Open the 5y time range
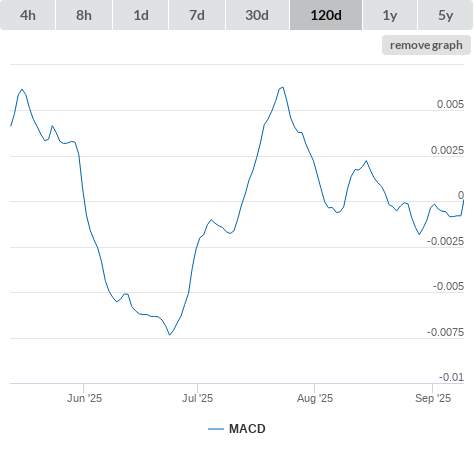474x455 pixels. click(445, 15)
